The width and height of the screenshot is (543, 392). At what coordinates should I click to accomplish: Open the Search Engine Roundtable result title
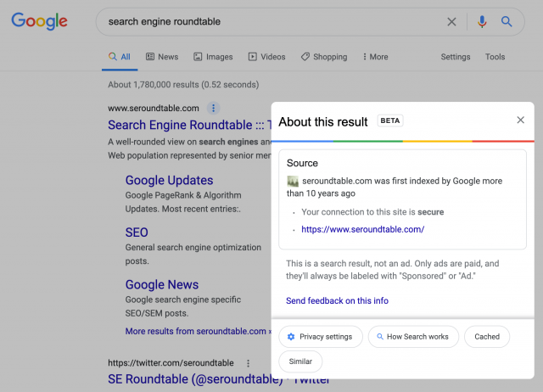coord(189,125)
